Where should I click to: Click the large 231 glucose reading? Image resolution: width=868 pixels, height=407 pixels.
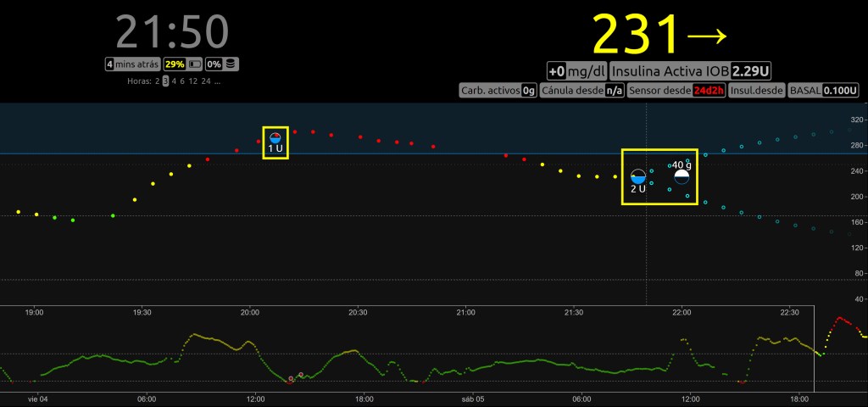(x=637, y=36)
